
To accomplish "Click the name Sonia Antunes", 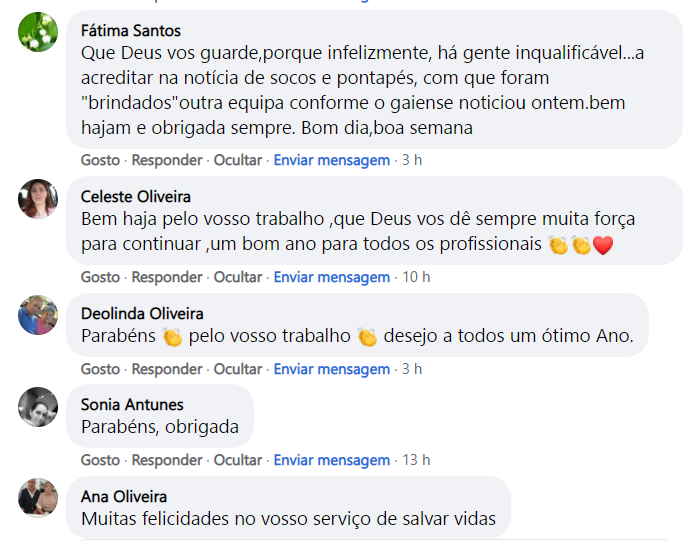I will (x=132, y=405).
